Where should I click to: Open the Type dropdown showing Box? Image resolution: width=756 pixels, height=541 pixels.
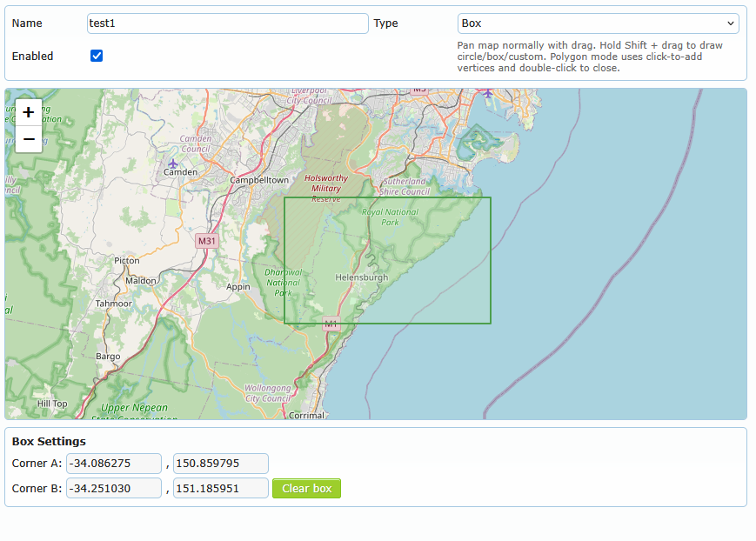click(598, 23)
